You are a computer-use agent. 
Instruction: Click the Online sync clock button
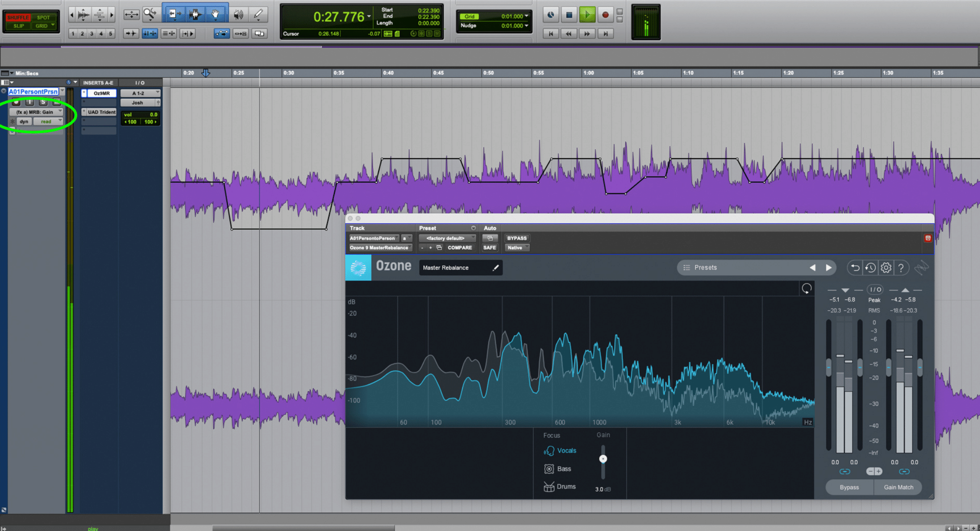551,15
